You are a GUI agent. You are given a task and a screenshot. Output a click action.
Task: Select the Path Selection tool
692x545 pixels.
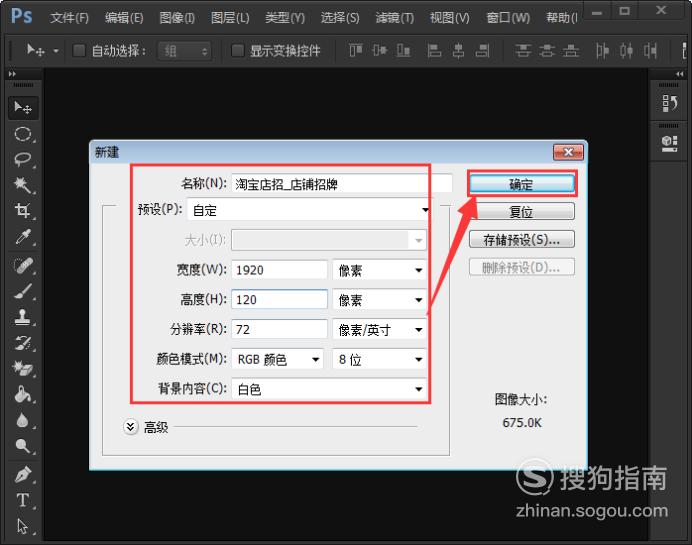[23, 526]
